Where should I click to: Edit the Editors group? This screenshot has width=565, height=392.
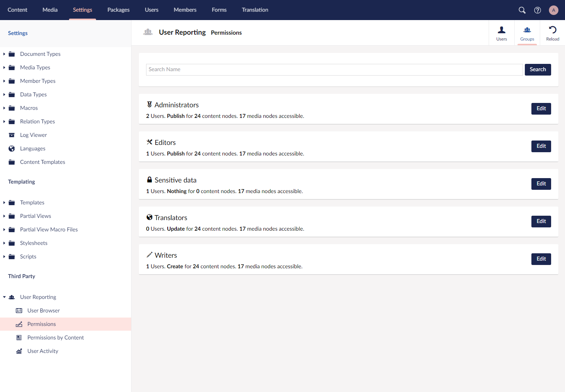pyautogui.click(x=541, y=146)
